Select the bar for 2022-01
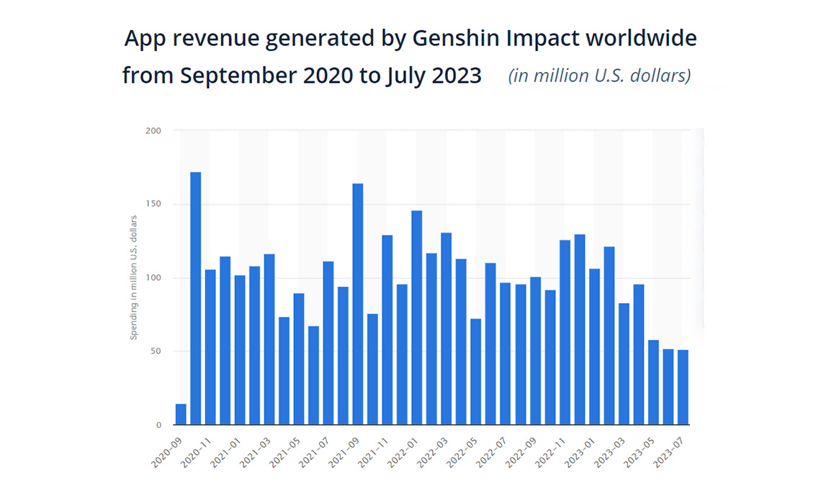The width and height of the screenshot is (821, 504). click(x=417, y=318)
